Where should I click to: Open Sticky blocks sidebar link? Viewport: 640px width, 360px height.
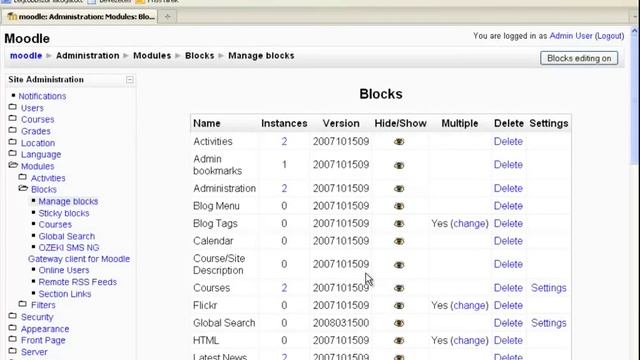pos(64,213)
